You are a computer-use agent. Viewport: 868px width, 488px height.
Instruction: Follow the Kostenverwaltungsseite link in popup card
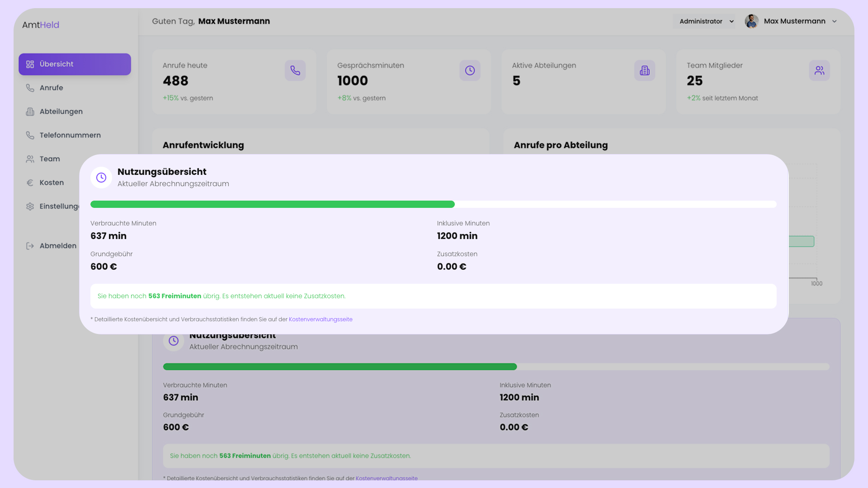pos(321,319)
